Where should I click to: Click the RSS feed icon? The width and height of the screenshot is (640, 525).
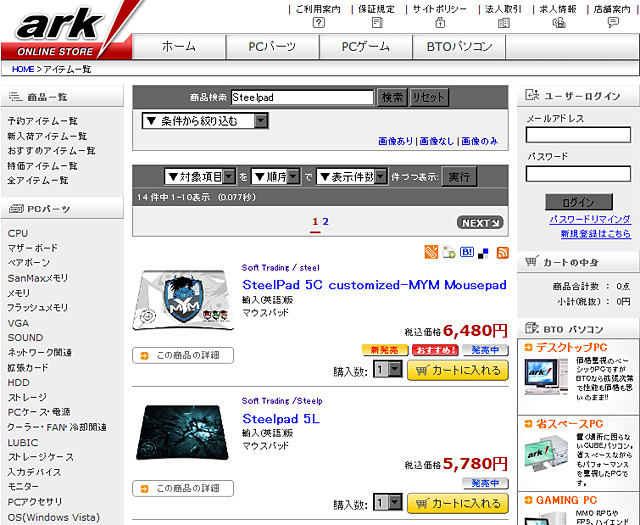click(502, 253)
